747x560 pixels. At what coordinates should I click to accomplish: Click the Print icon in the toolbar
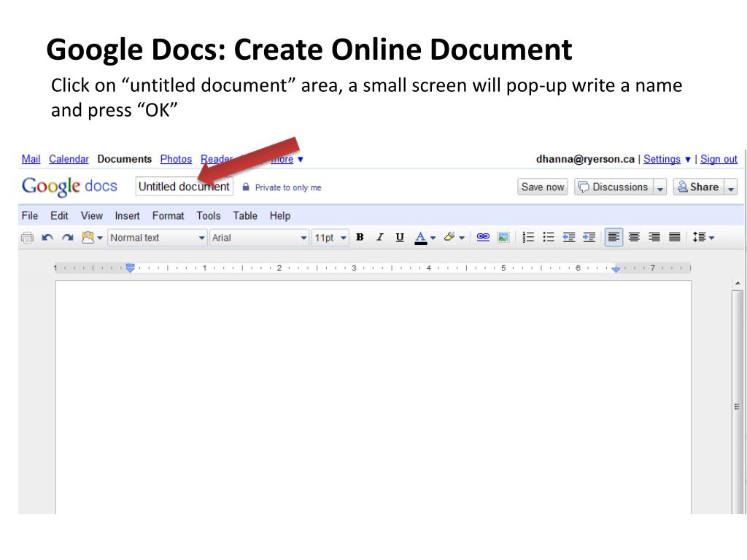point(27,237)
